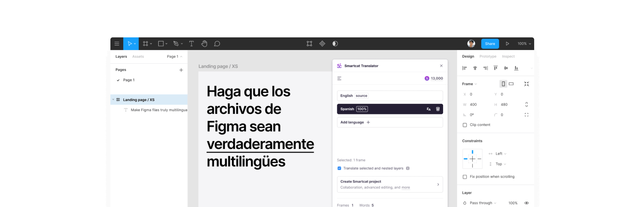Align bottom using alignment icon
This screenshot has height=207, width=644.
516,68
